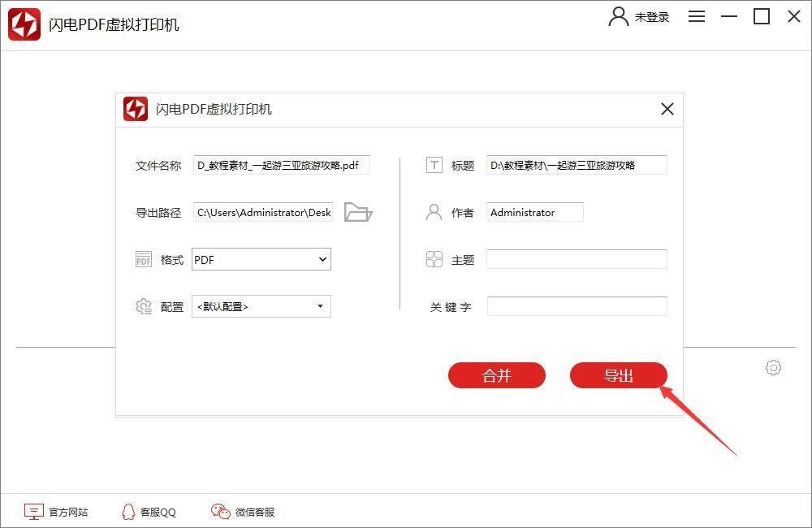
Task: Open the settings gear on the right edge
Action: (773, 367)
